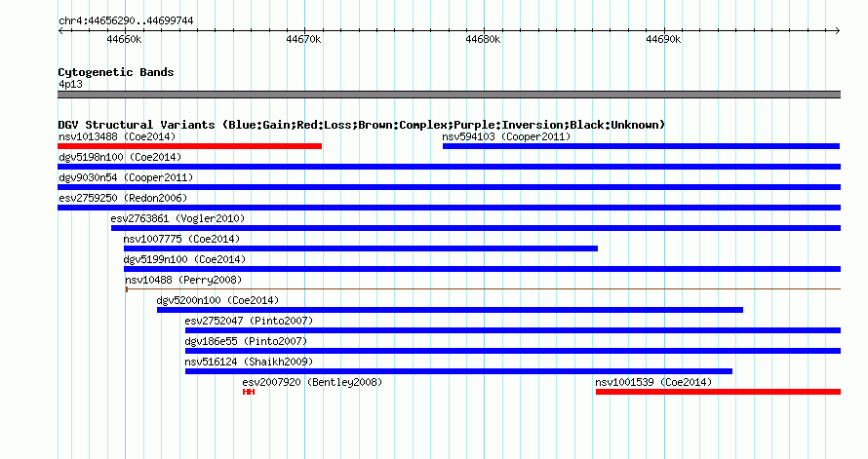
Task: Open dgv9030n54 (Cooper2011) label
Action: click(126, 177)
